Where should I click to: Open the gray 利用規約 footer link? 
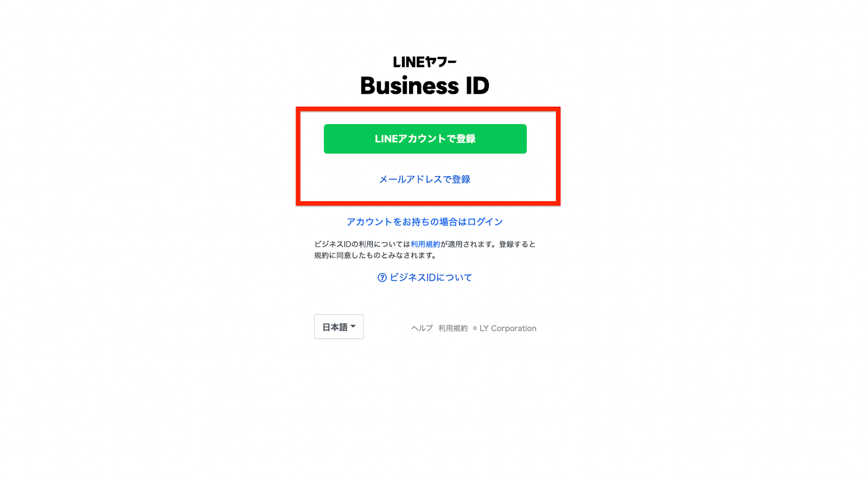pyautogui.click(x=453, y=328)
